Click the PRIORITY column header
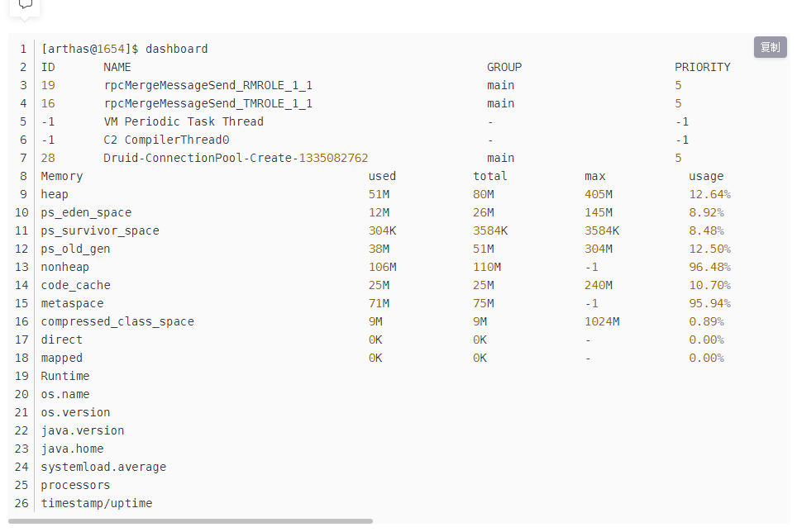The height and width of the screenshot is (532, 797). point(702,67)
